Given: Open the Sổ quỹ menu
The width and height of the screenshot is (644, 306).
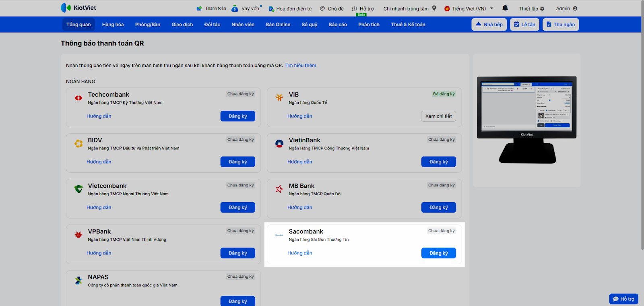Looking at the screenshot, I should (310, 25).
